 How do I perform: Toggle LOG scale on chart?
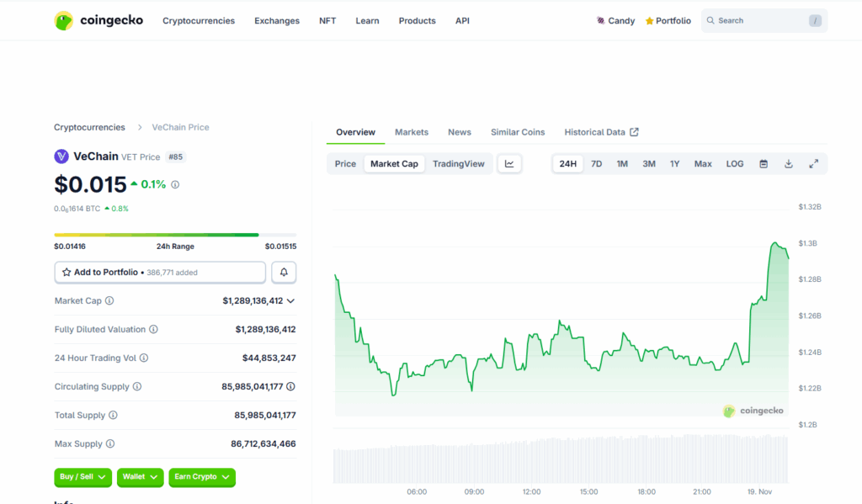pyautogui.click(x=735, y=164)
